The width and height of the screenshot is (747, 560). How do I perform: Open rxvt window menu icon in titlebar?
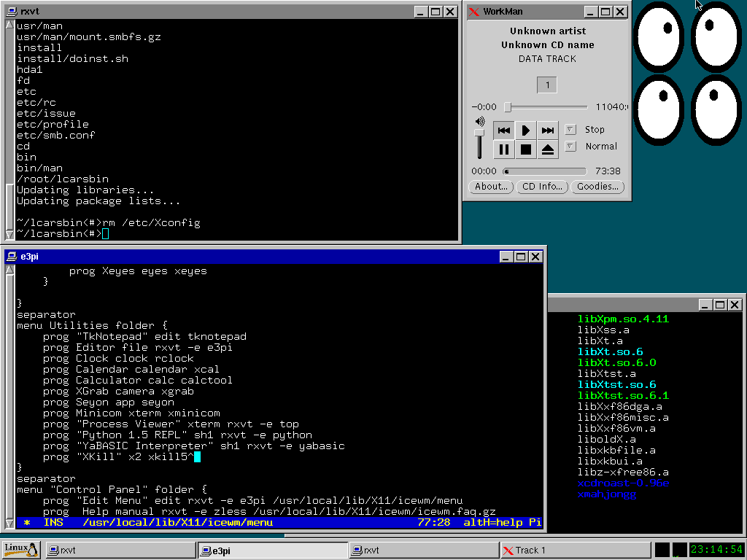coord(12,12)
